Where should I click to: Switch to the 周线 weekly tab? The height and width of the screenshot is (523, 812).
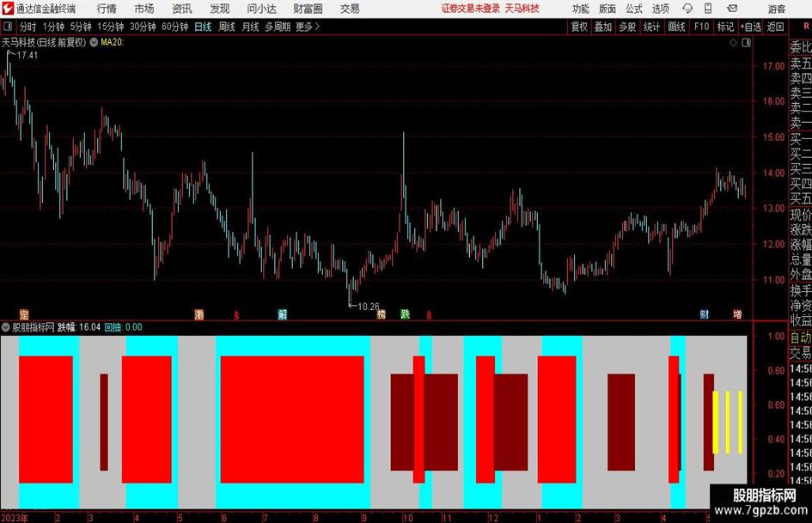coord(227,27)
